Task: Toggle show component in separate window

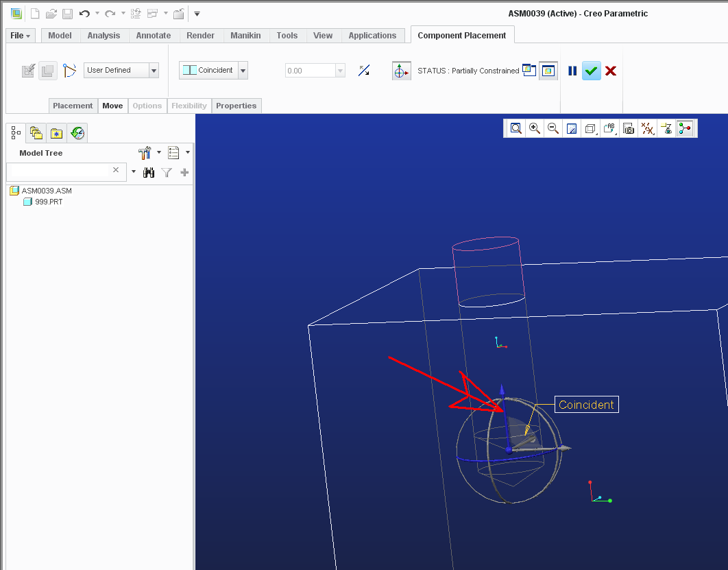Action: click(529, 70)
